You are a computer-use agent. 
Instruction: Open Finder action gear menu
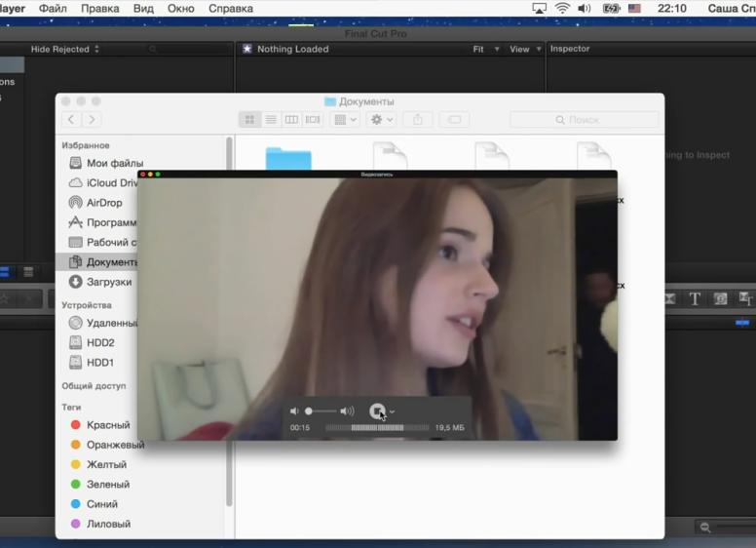click(x=381, y=120)
